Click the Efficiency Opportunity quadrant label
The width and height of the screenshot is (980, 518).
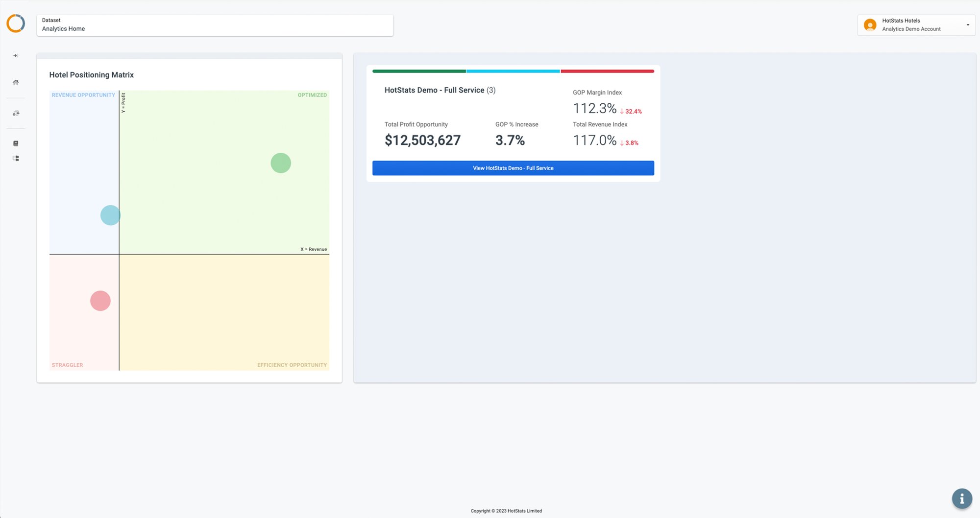292,365
